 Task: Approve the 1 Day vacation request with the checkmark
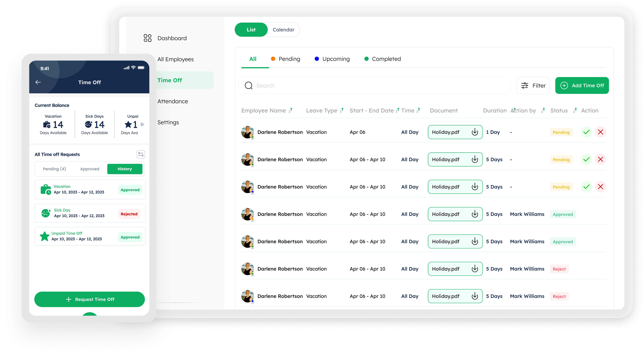point(586,132)
